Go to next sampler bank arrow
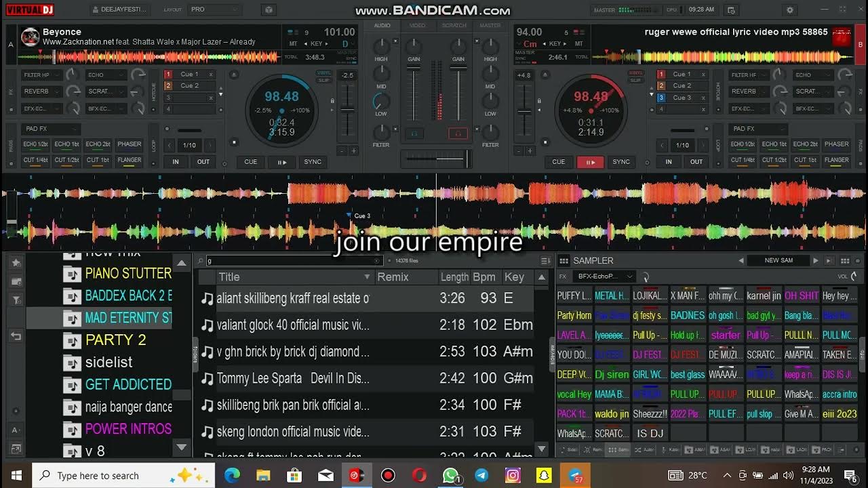Viewport: 868px width, 488px height. click(x=816, y=260)
